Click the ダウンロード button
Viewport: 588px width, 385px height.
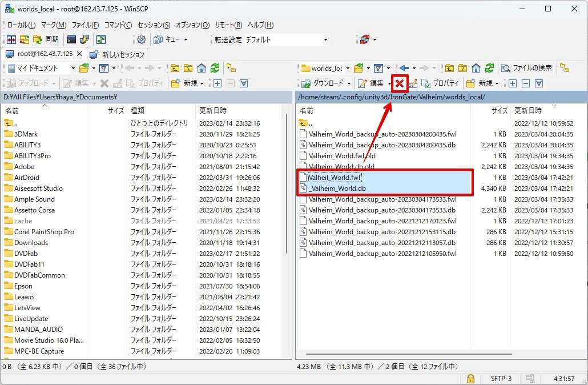click(323, 83)
